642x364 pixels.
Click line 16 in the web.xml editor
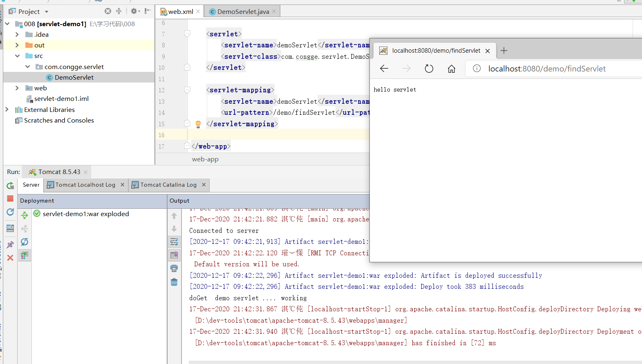pyautogui.click(x=278, y=135)
